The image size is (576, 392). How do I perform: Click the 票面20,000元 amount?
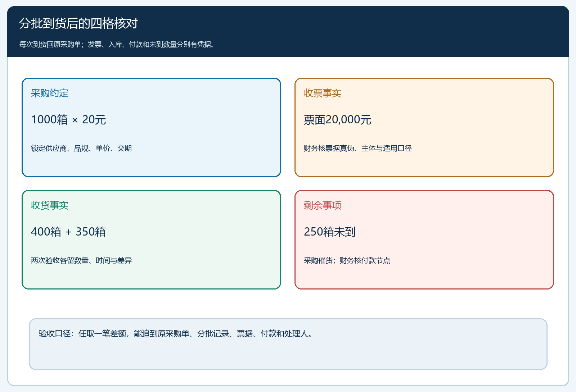pos(337,119)
